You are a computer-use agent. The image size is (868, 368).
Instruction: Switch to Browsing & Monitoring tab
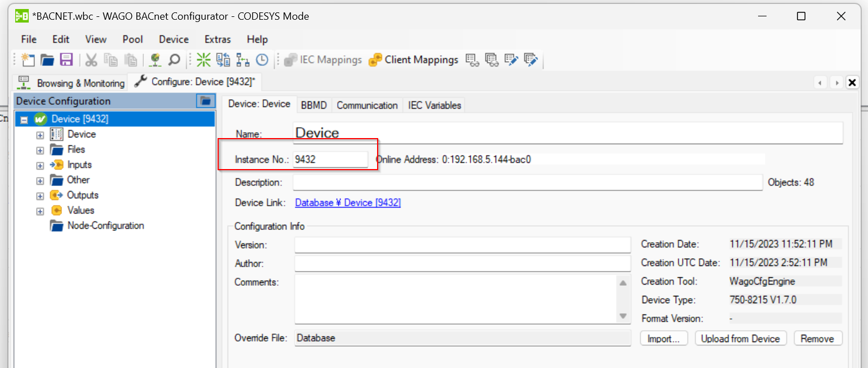pos(71,83)
